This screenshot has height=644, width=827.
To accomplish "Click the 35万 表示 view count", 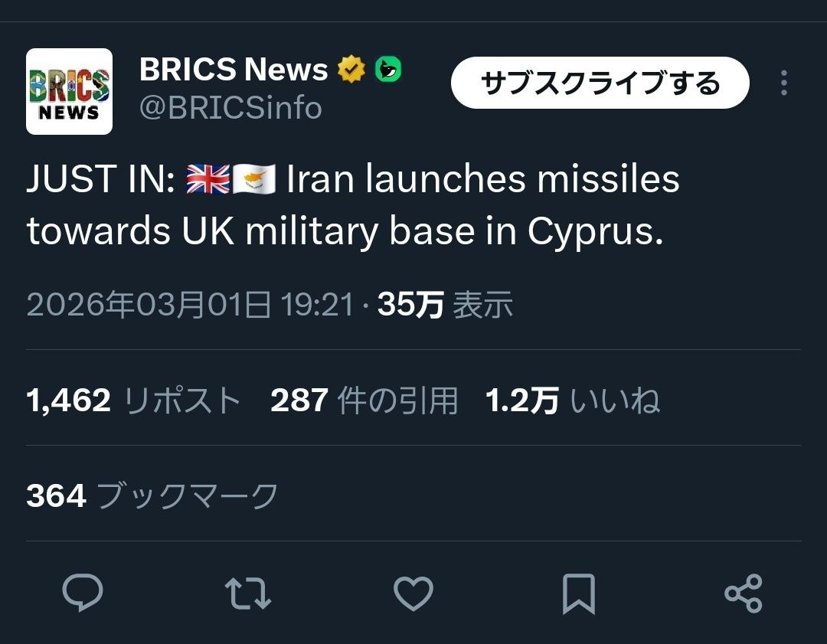I will point(445,305).
